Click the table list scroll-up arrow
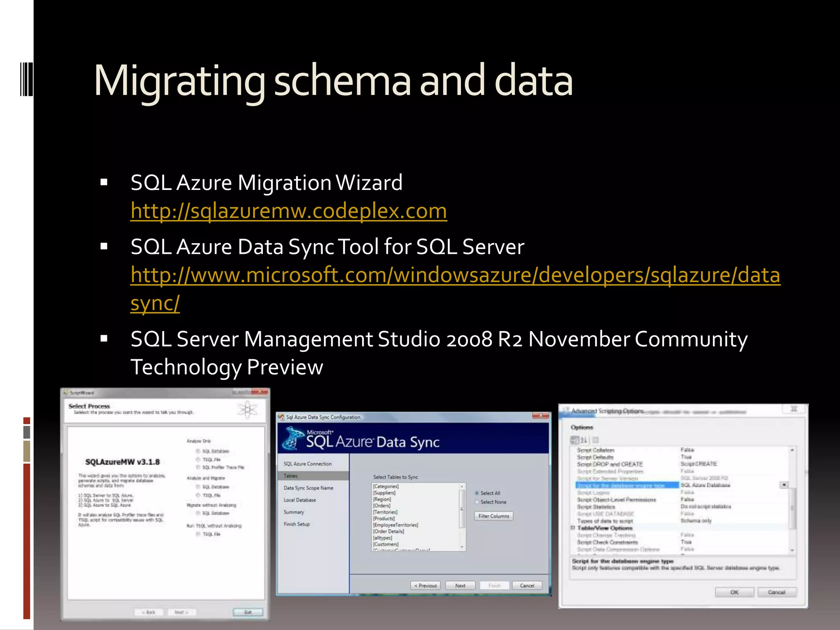The height and width of the screenshot is (630, 840). [462, 486]
